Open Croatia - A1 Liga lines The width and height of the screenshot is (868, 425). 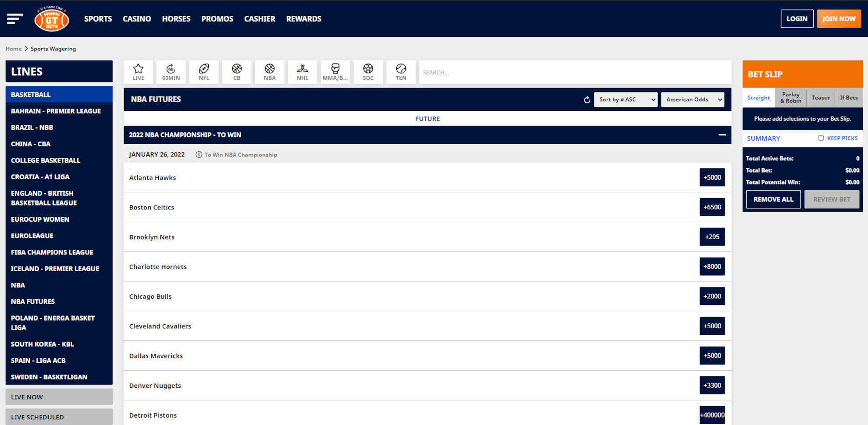pyautogui.click(x=59, y=177)
